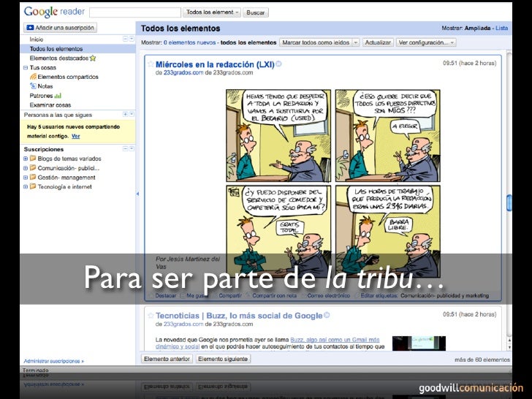Collapse the left sidebar with arrow handle
The image size is (532, 399).
(x=137, y=194)
